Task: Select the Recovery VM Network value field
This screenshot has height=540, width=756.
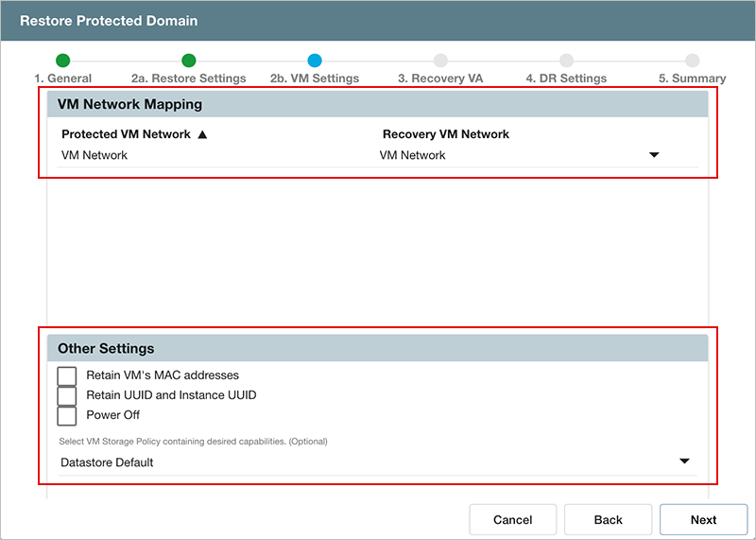Action: coord(510,155)
